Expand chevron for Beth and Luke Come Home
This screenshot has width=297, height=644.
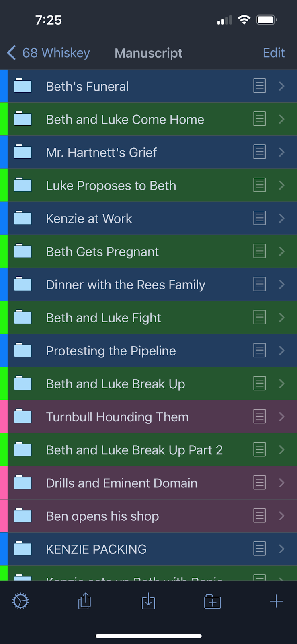point(281,119)
